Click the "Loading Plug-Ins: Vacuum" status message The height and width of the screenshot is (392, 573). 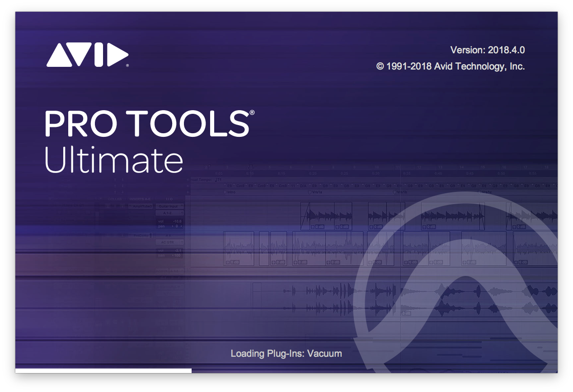tap(286, 353)
